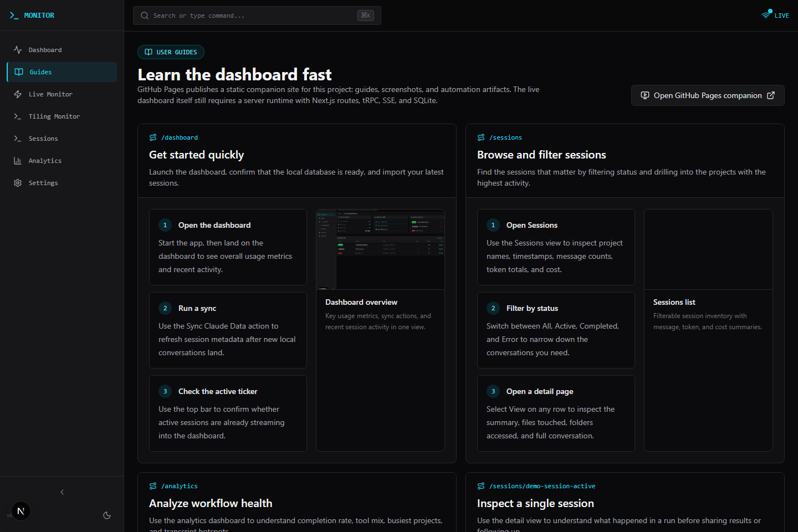Click the Browse and filter sessions heading
Viewport: 798px width, 532px height.
click(x=541, y=155)
